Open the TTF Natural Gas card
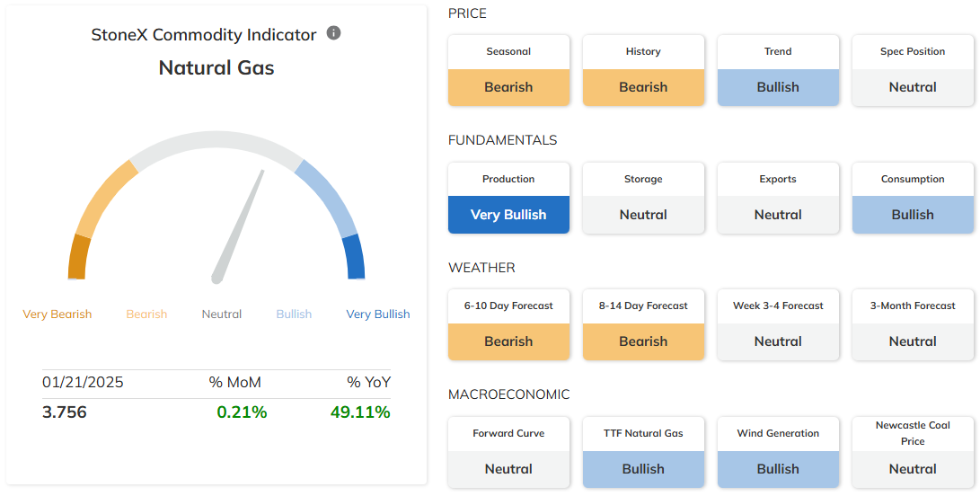 tap(643, 452)
